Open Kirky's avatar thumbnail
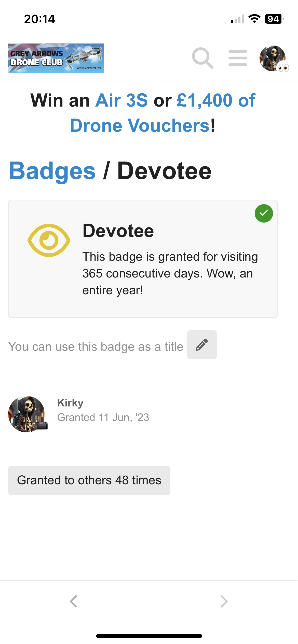The height and width of the screenshot is (644, 298). point(28,414)
